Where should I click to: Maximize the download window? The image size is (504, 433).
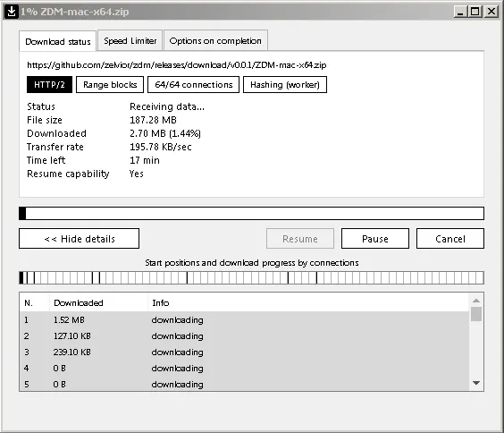click(475, 12)
